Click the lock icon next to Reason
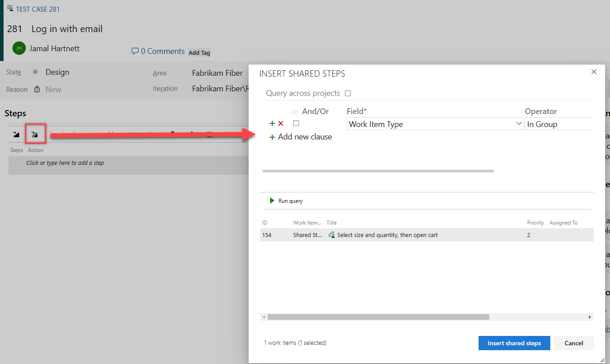This screenshot has height=364, width=610. pyautogui.click(x=37, y=89)
